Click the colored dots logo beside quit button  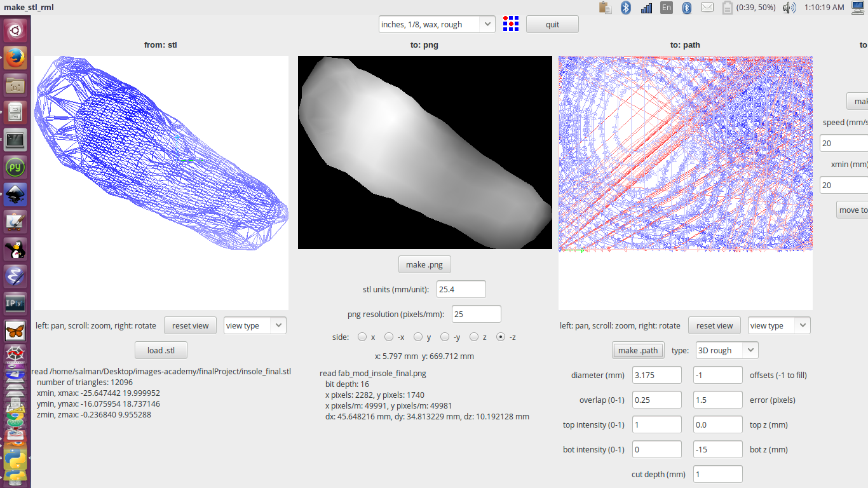point(510,24)
